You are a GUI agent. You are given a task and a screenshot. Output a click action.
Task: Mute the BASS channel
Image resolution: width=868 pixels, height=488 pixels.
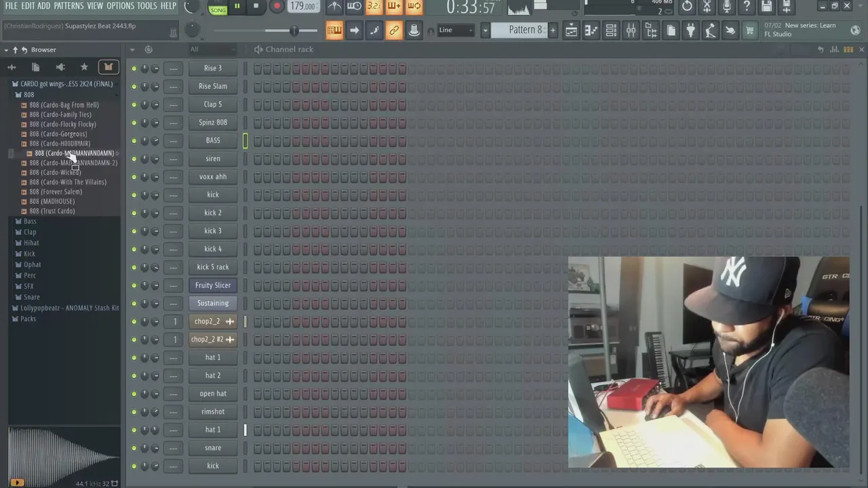pyautogui.click(x=134, y=141)
